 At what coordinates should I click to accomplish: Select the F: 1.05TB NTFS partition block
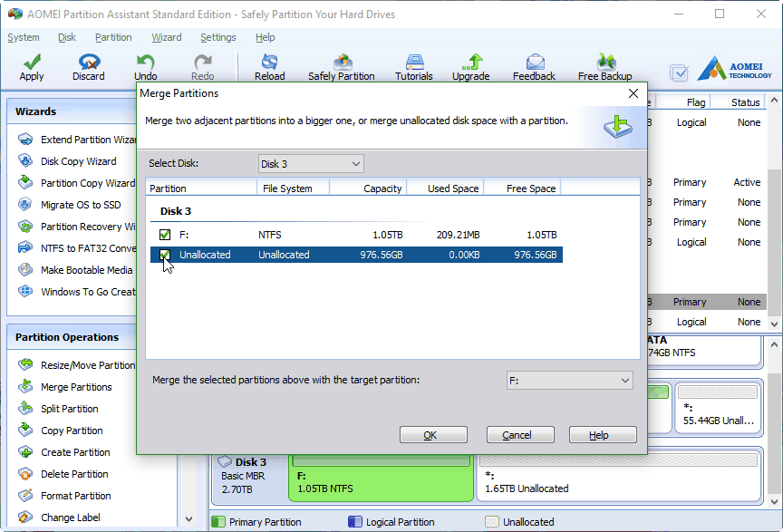click(x=381, y=478)
